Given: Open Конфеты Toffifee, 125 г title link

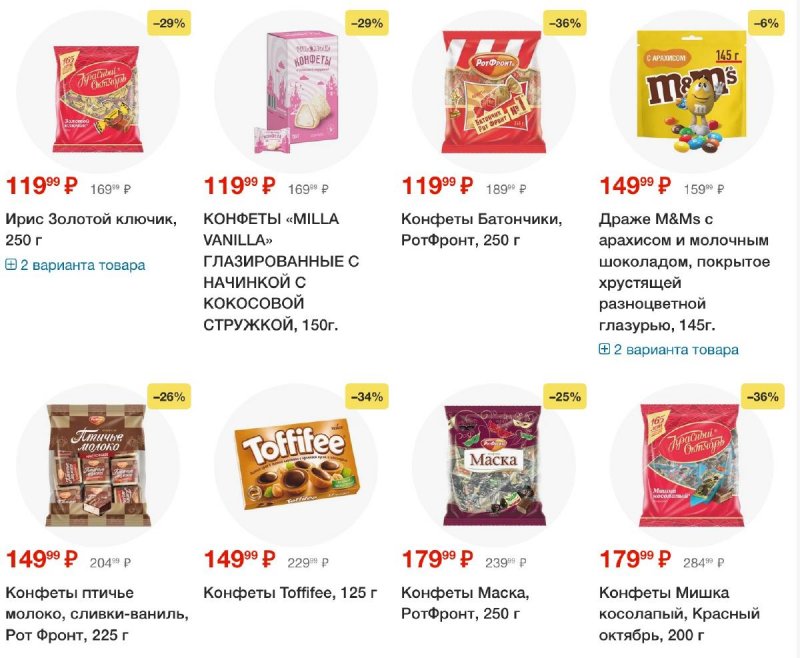Looking at the screenshot, I should tap(290, 593).
